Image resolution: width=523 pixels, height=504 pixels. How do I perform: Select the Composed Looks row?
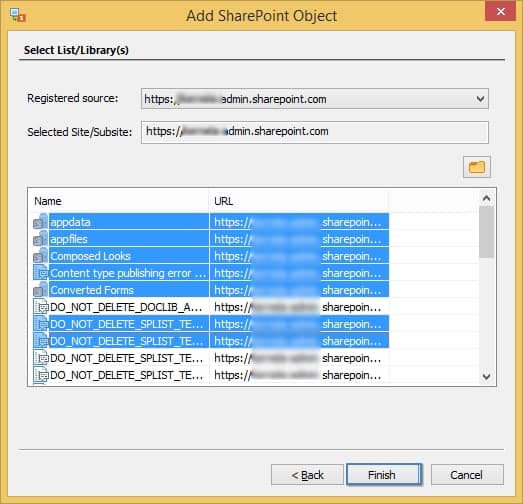(210, 256)
